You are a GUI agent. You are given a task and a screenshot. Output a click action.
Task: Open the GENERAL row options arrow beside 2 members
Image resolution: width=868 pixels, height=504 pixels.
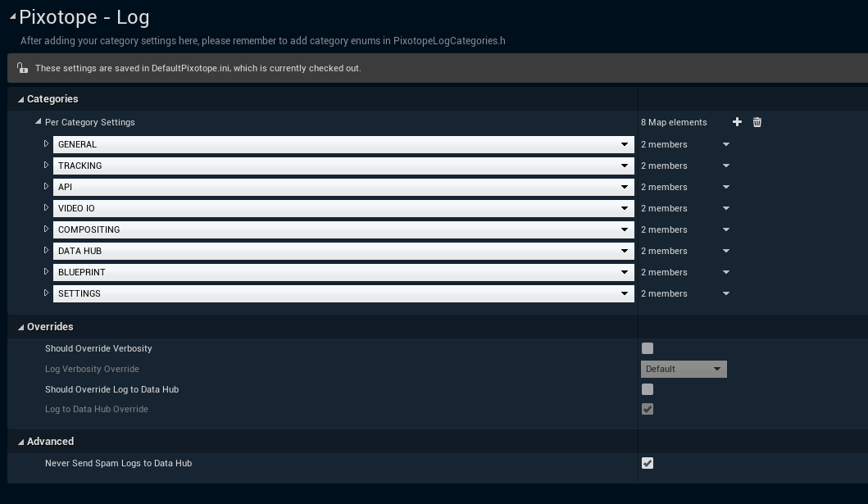[726, 144]
